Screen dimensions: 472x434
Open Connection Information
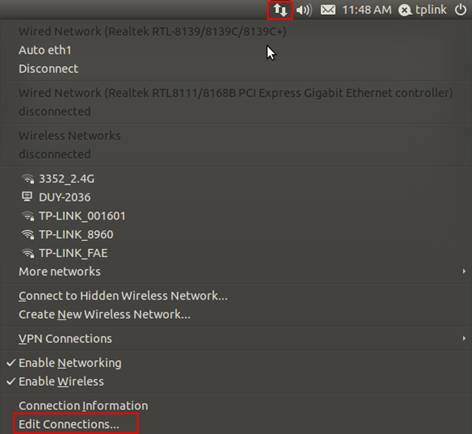tap(83, 406)
